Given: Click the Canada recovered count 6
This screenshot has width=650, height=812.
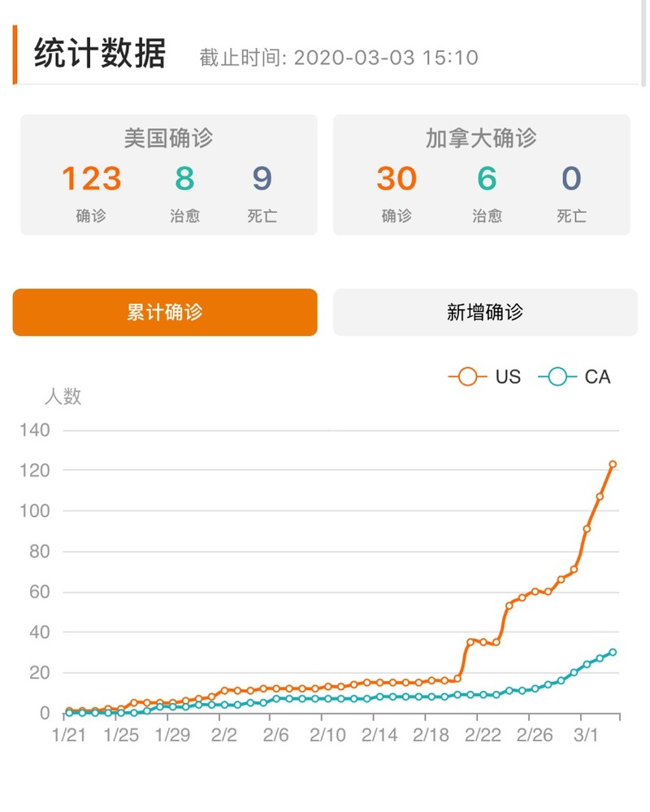Looking at the screenshot, I should pos(487,179).
